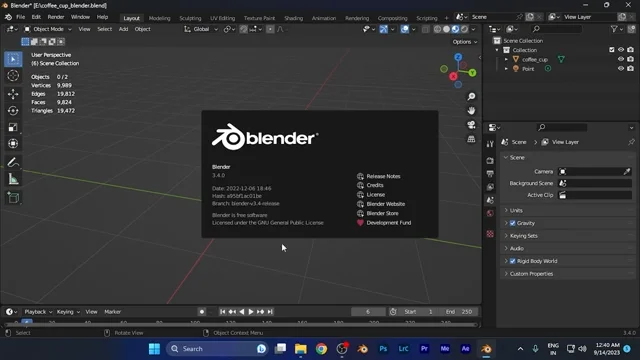Switch to the Shading workspace tab
This screenshot has width=640, height=360.
pos(293,18)
